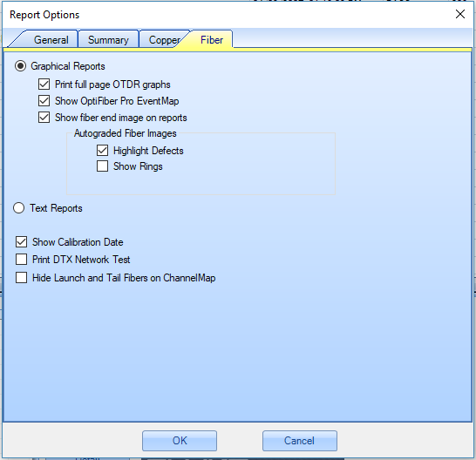Enable Print DTX Network Test
Viewport: 476px width, 460px height.
click(21, 260)
